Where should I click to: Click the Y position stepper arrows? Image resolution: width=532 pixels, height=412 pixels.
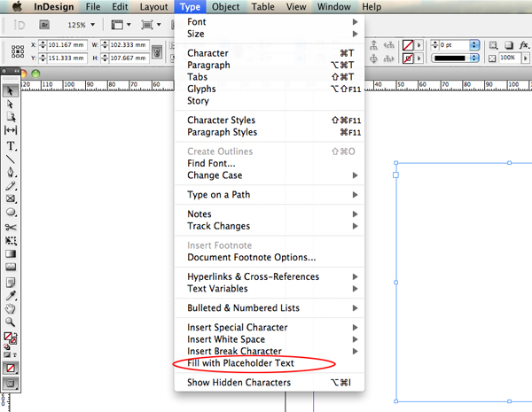pos(43,58)
